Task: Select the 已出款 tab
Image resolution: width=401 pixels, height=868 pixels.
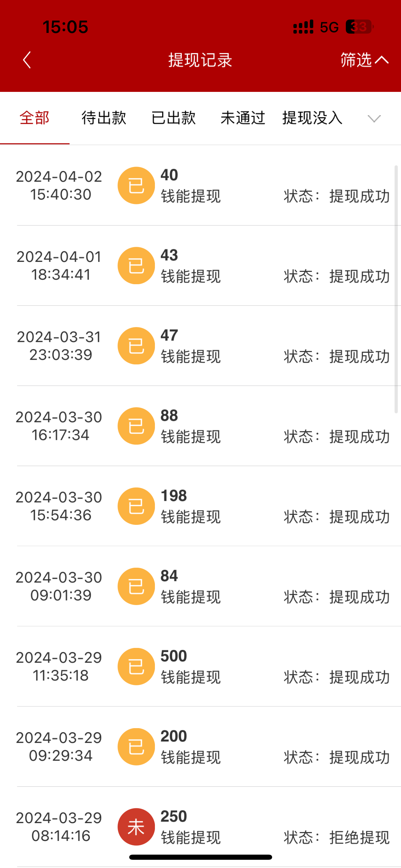Action: click(x=173, y=118)
